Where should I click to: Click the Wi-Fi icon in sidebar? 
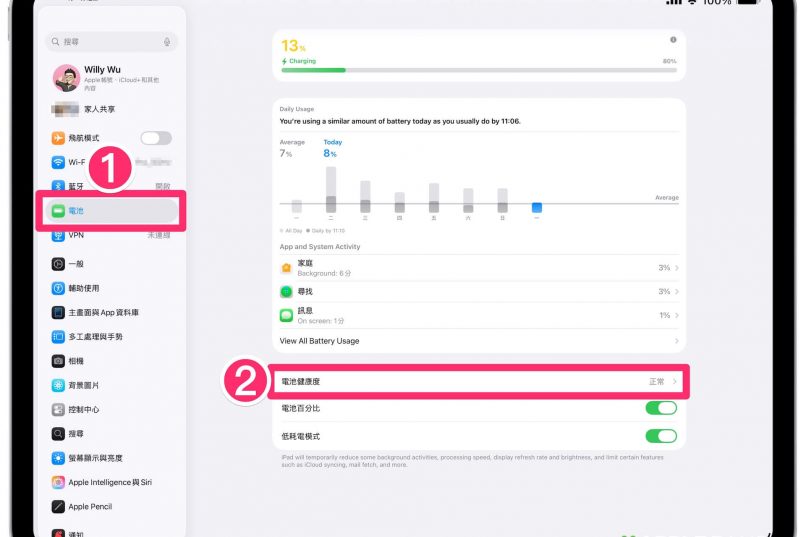59,162
